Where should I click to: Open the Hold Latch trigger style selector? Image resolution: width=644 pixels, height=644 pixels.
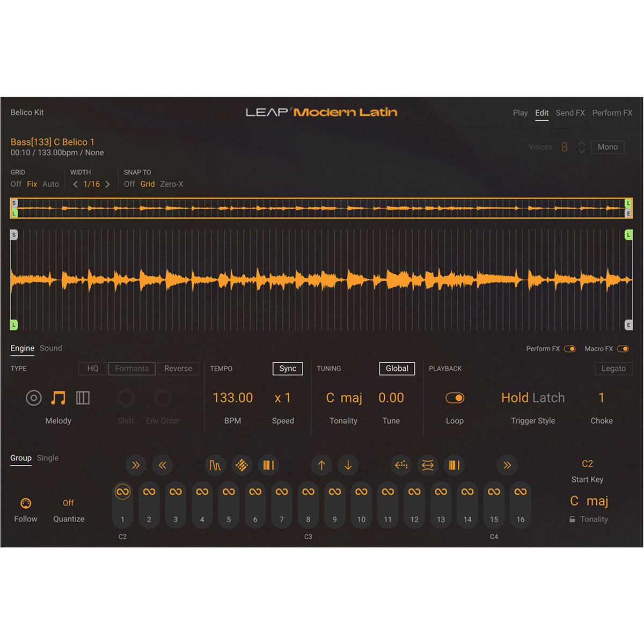532,398
